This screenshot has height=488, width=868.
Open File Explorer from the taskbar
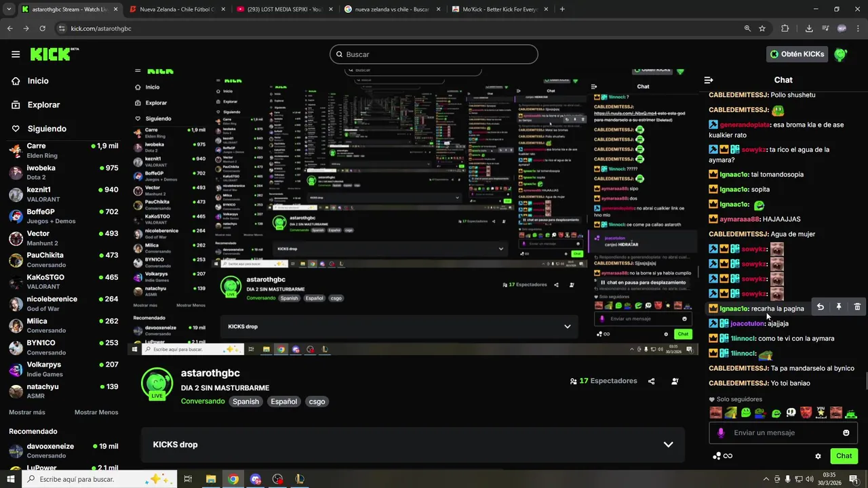coord(211,479)
